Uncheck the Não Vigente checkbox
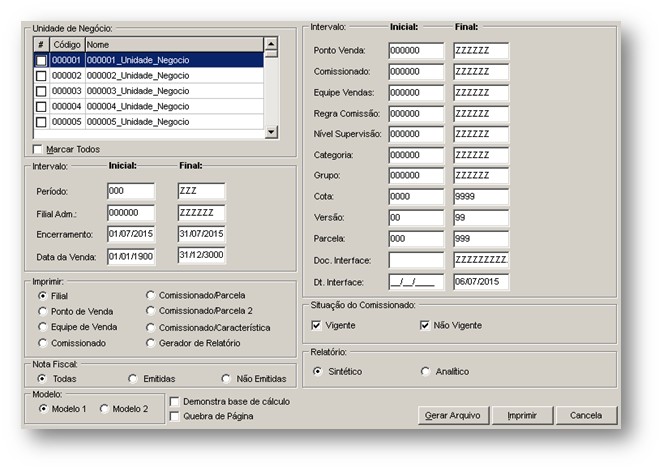This screenshot has width=663, height=471. tap(424, 325)
